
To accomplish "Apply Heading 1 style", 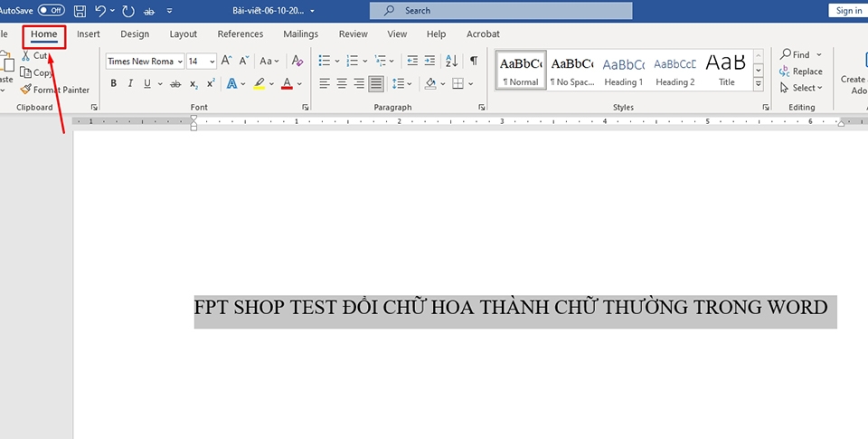I will point(623,71).
